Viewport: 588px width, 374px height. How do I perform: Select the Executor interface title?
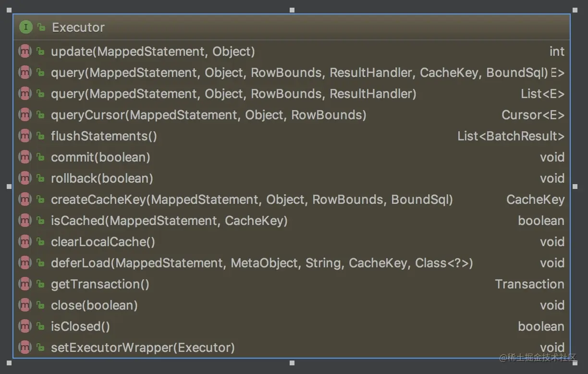tap(78, 27)
